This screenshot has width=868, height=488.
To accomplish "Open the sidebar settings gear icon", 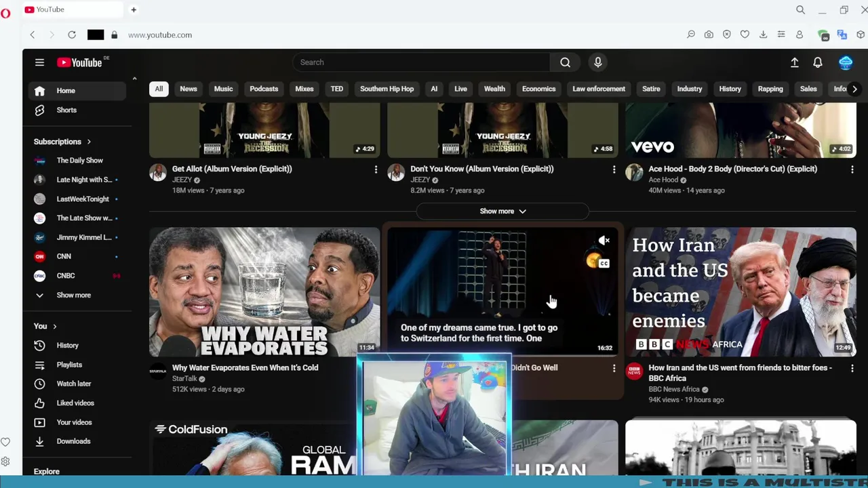I will click(x=5, y=462).
